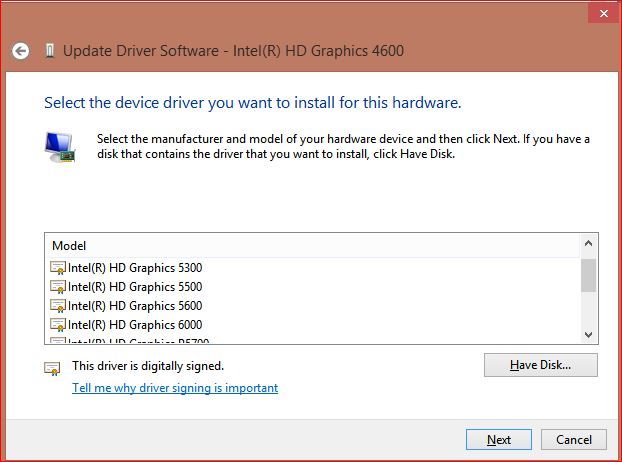Open 'Tell me why driver signing is important'
Viewport: 622px width, 462px height.
175,388
